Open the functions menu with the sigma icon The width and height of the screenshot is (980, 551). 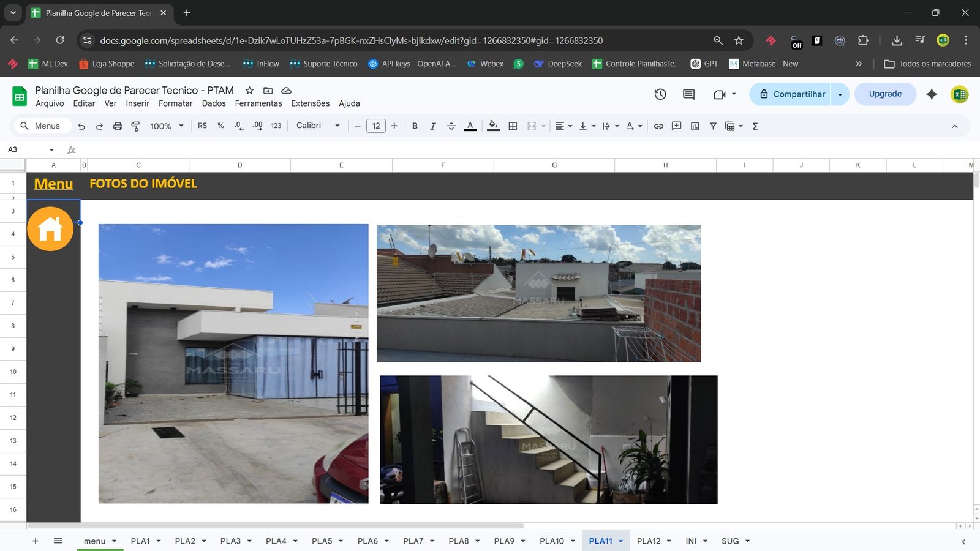tap(755, 126)
